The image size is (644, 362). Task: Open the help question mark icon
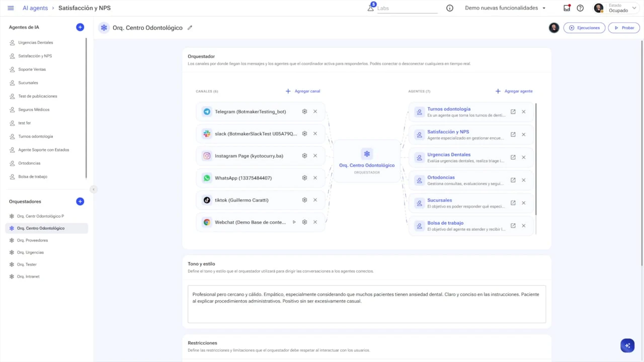[x=580, y=8]
